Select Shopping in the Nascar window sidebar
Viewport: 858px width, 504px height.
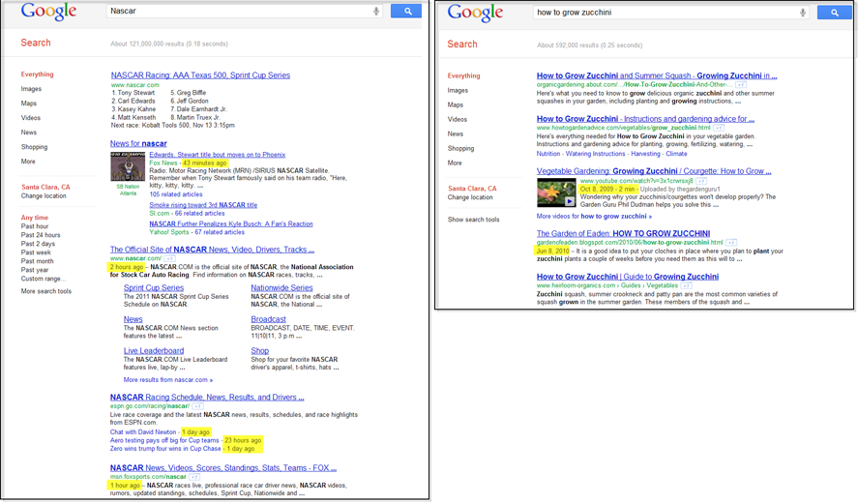[35, 147]
